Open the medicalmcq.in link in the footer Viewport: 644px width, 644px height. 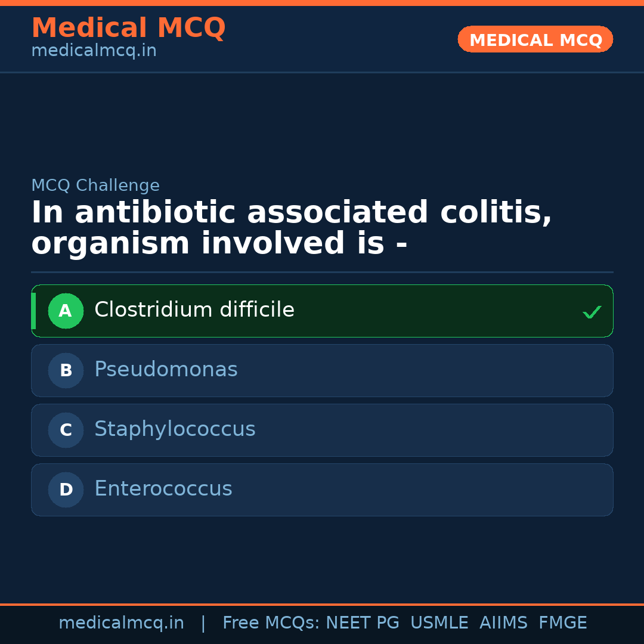pyautogui.click(x=121, y=623)
